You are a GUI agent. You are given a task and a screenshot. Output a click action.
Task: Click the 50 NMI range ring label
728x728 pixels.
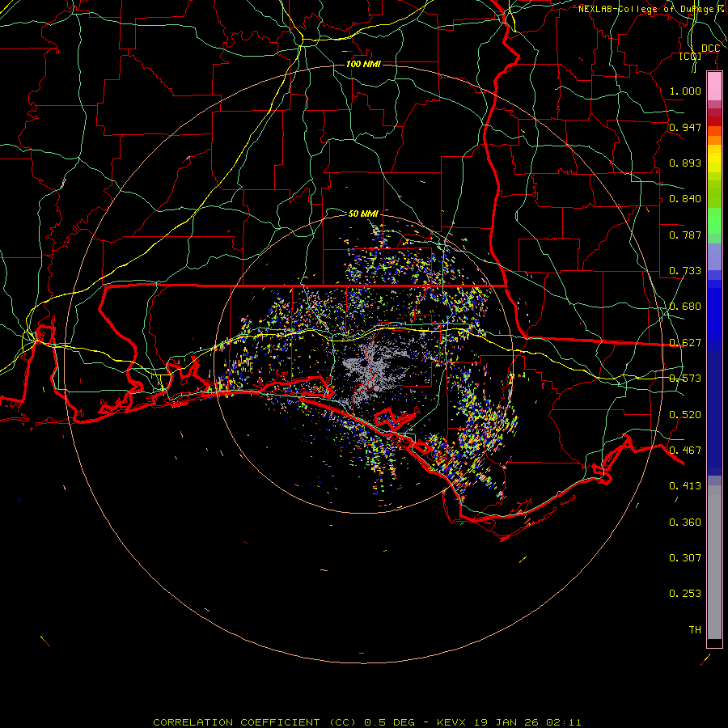point(363,214)
